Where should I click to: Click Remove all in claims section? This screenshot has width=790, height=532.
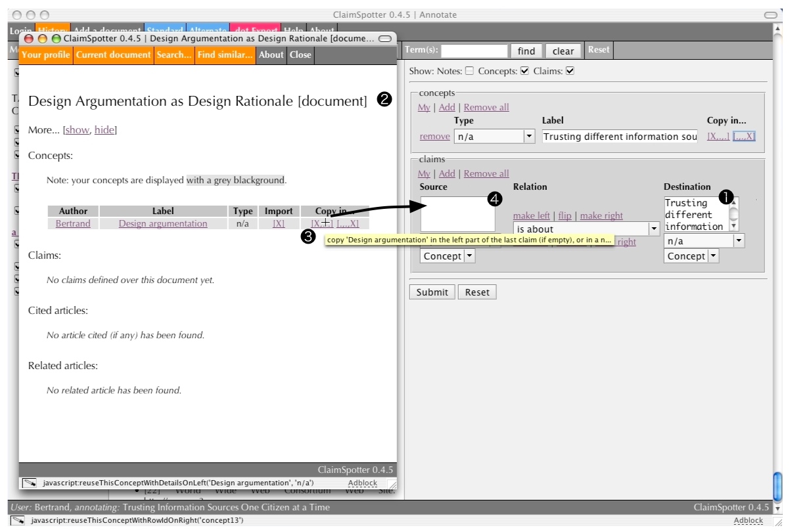(486, 173)
